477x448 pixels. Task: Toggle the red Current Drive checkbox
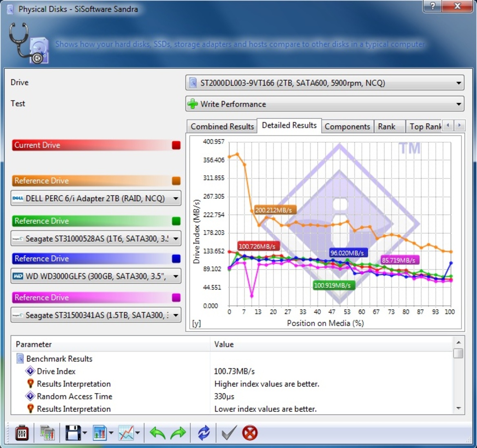[176, 145]
